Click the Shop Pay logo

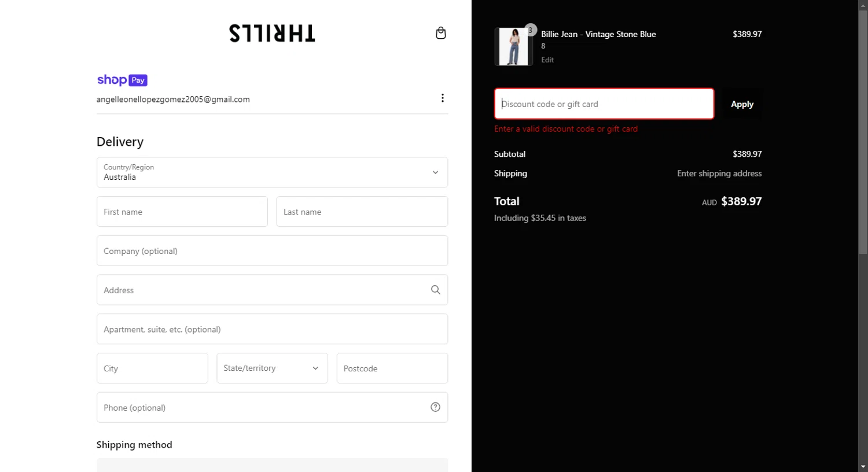122,80
